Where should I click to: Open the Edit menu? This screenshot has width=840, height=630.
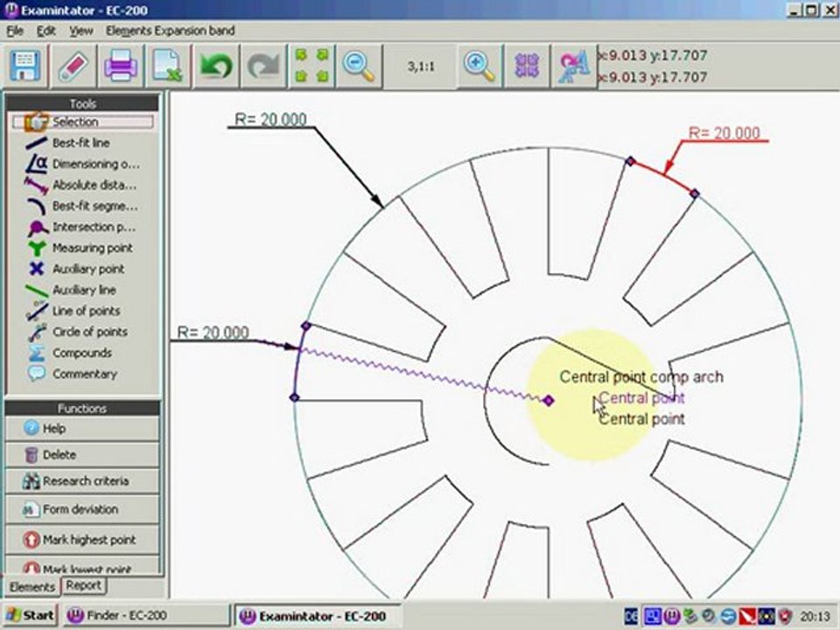46,31
